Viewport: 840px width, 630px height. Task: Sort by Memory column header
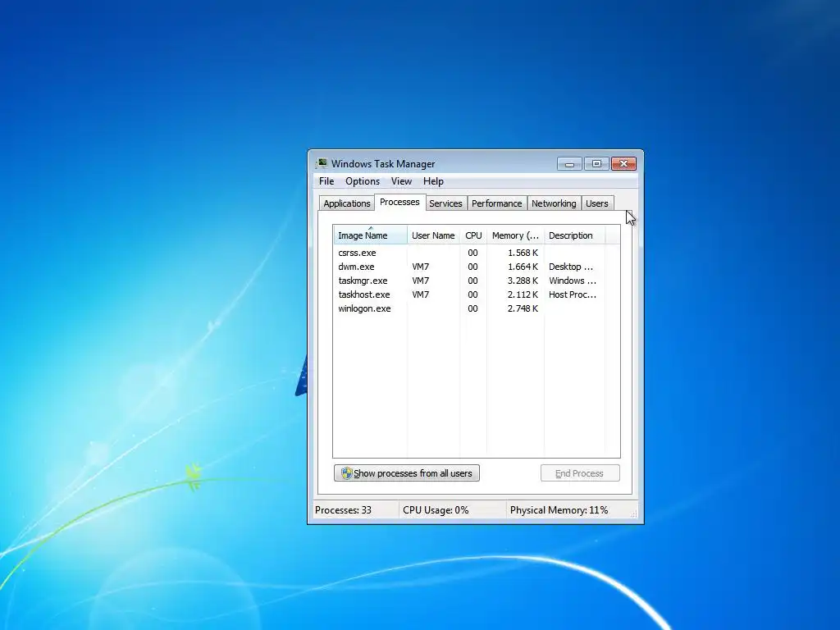pos(515,235)
